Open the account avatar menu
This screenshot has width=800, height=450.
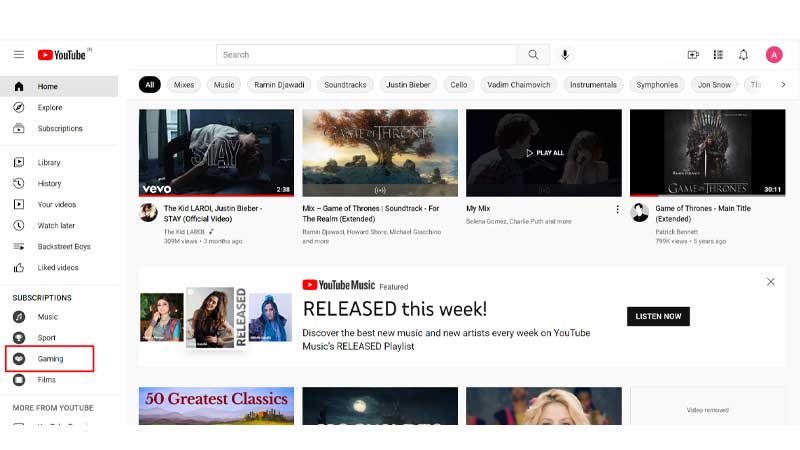point(774,55)
